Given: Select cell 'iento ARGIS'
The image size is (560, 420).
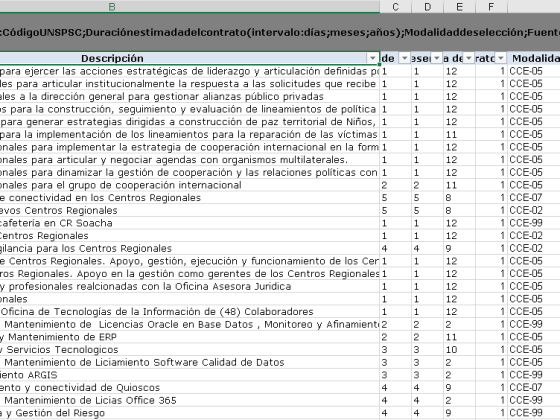Looking at the screenshot, I should coord(190,375).
